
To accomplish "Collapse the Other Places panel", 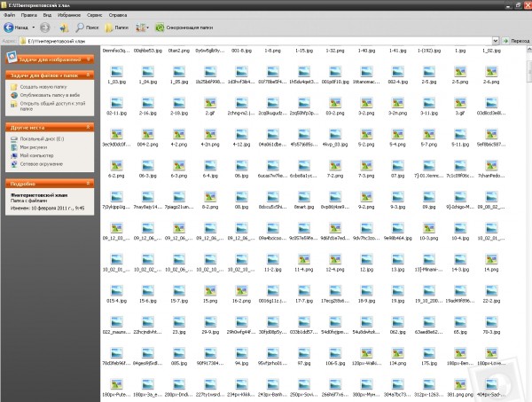I will click(88, 127).
